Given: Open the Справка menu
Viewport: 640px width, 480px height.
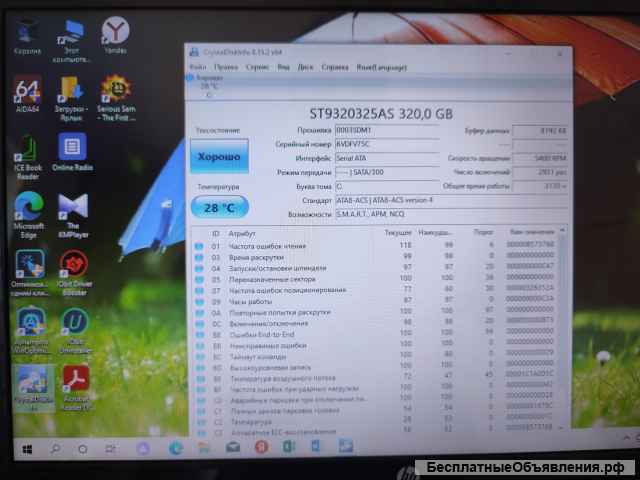Looking at the screenshot, I should [335, 67].
